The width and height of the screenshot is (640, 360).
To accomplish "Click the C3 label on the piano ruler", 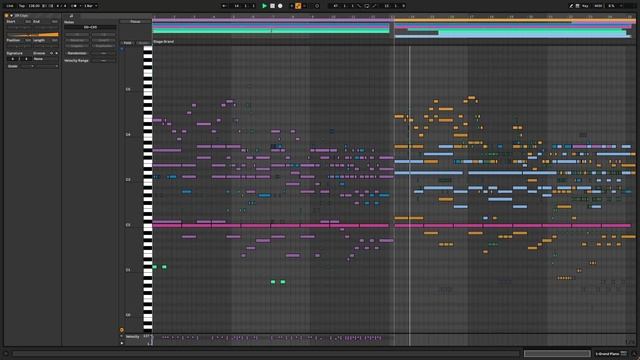I will [x=128, y=179].
